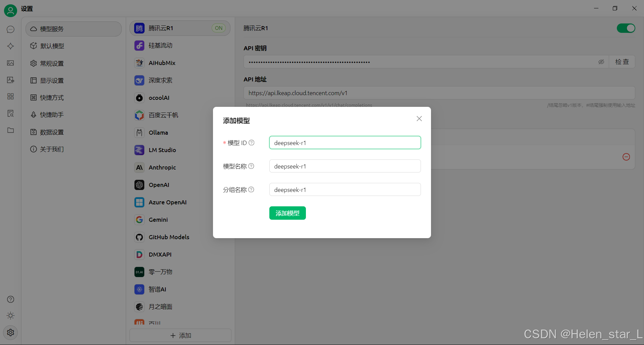This screenshot has height=345, width=644.
Task: Select Azure OpenAI provider
Action: click(171, 202)
